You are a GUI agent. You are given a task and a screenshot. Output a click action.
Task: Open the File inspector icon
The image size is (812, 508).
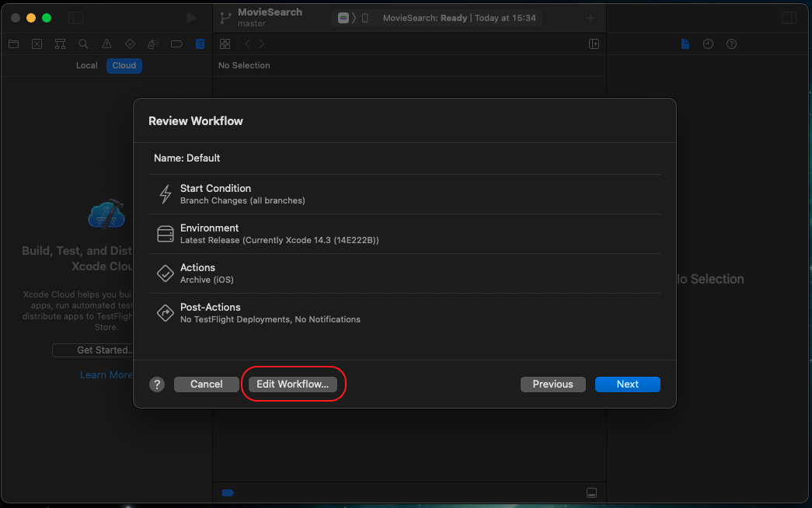tap(685, 44)
